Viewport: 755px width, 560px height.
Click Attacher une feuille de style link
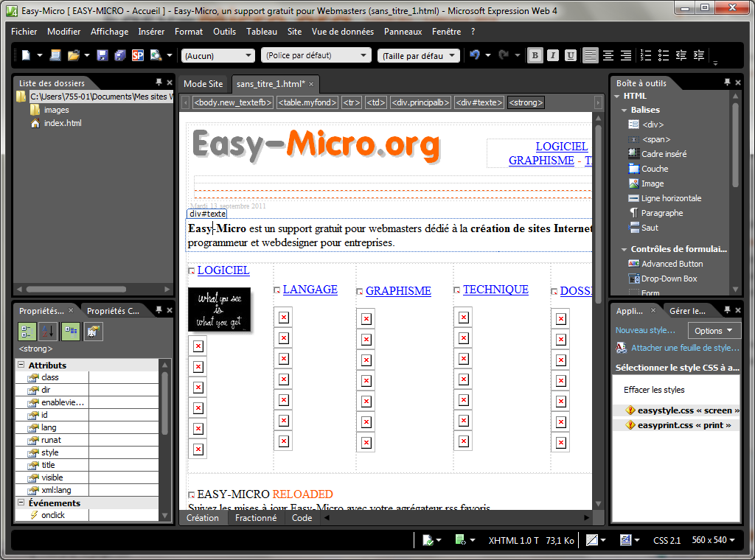[685, 347]
